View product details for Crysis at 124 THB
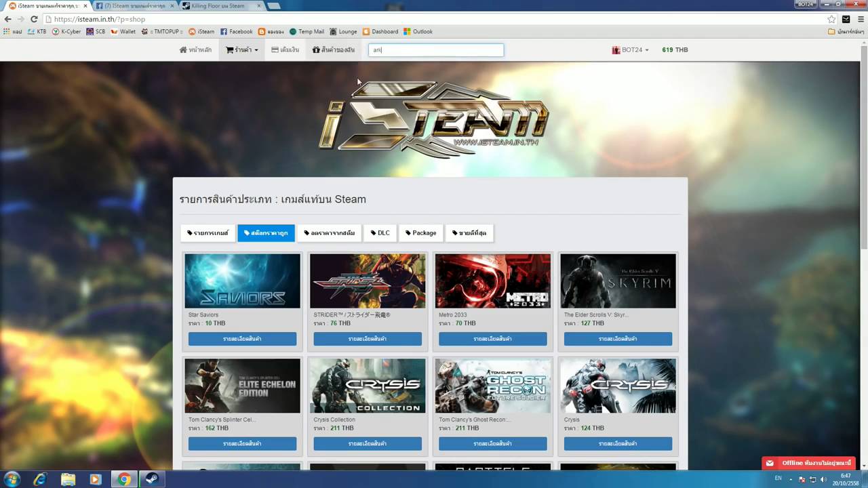This screenshot has height=488, width=868. (618, 444)
